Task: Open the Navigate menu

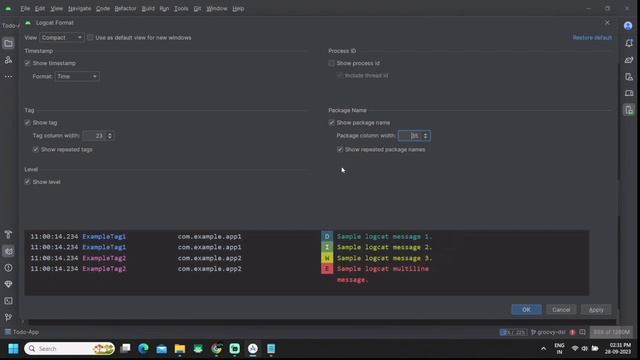Action: (x=80, y=9)
